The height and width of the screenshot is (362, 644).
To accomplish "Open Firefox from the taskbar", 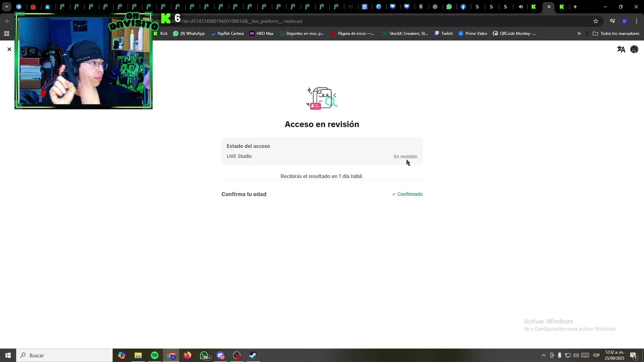I will [x=188, y=355].
